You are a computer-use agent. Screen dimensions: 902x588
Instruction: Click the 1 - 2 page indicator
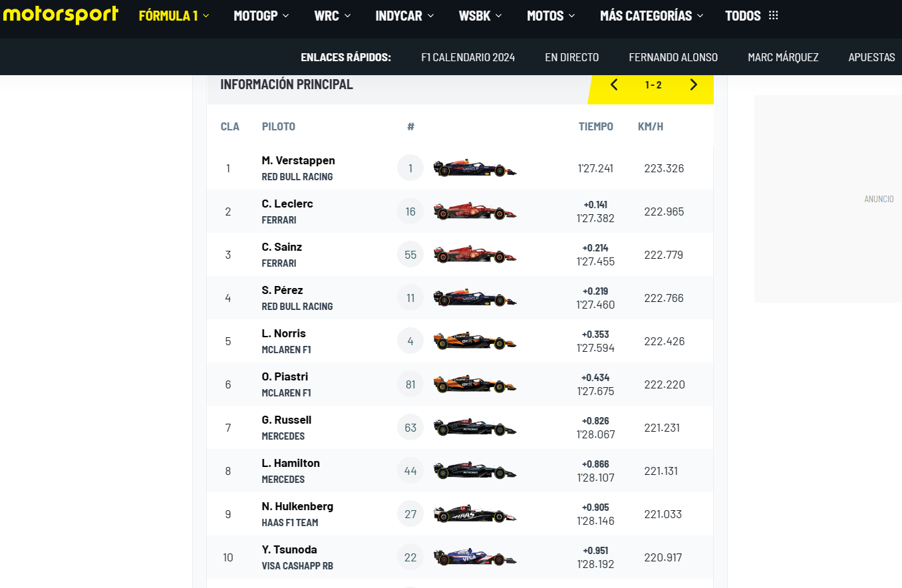coord(653,84)
